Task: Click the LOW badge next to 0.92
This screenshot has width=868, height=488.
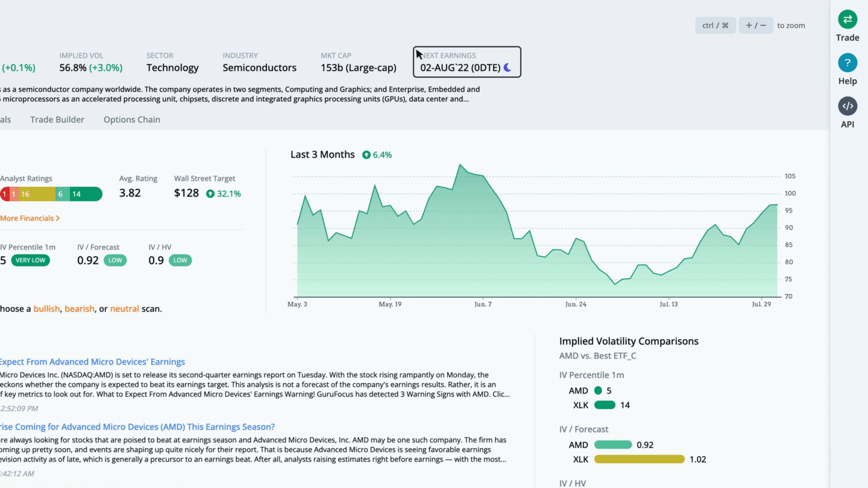Action: (115, 260)
